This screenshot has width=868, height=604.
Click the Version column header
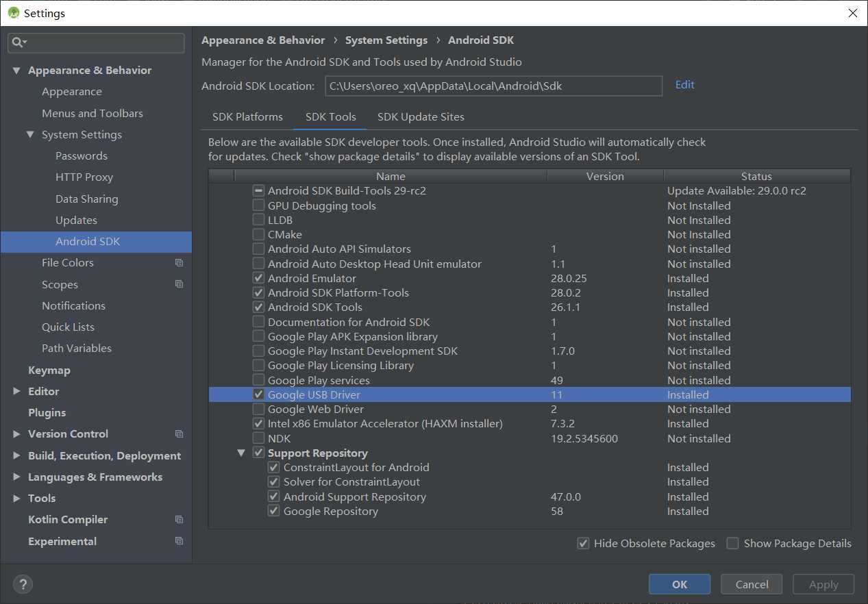point(605,176)
